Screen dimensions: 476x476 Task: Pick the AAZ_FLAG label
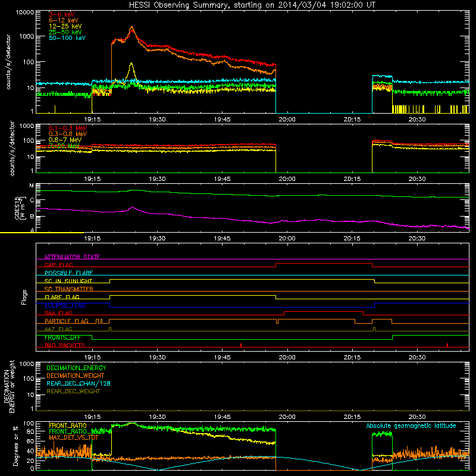click(x=58, y=329)
